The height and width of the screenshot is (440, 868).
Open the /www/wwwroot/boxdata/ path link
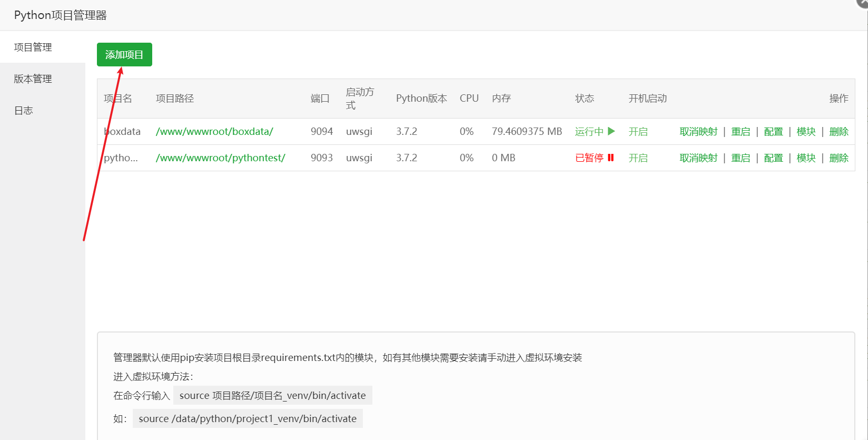[214, 132]
